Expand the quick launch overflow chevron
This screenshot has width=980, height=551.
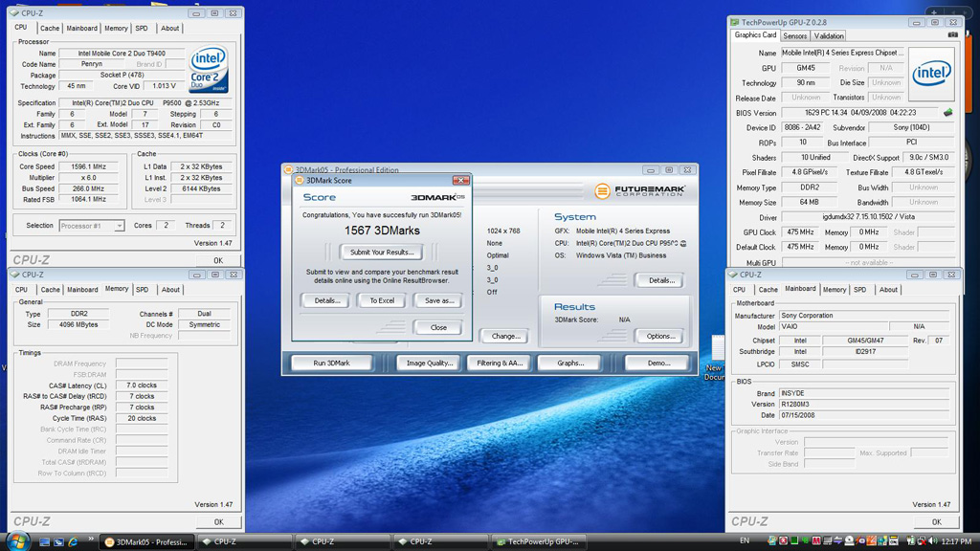91,539
